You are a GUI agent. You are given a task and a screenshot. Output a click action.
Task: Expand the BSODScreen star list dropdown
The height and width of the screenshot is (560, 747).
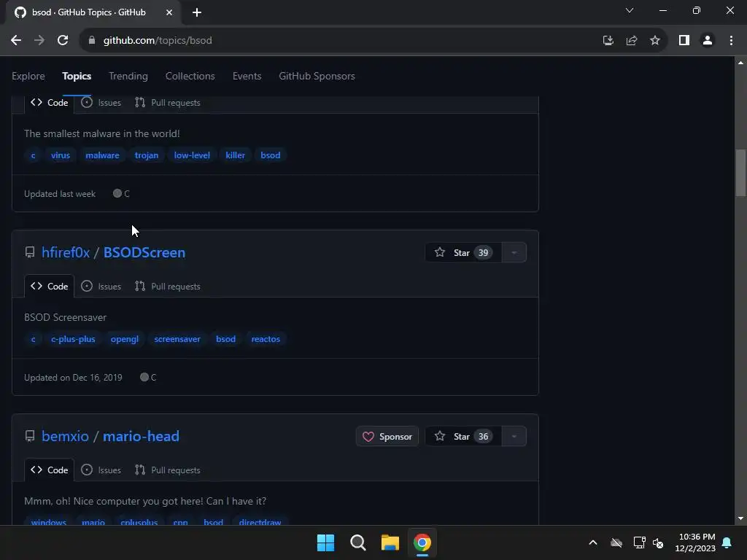tap(514, 253)
